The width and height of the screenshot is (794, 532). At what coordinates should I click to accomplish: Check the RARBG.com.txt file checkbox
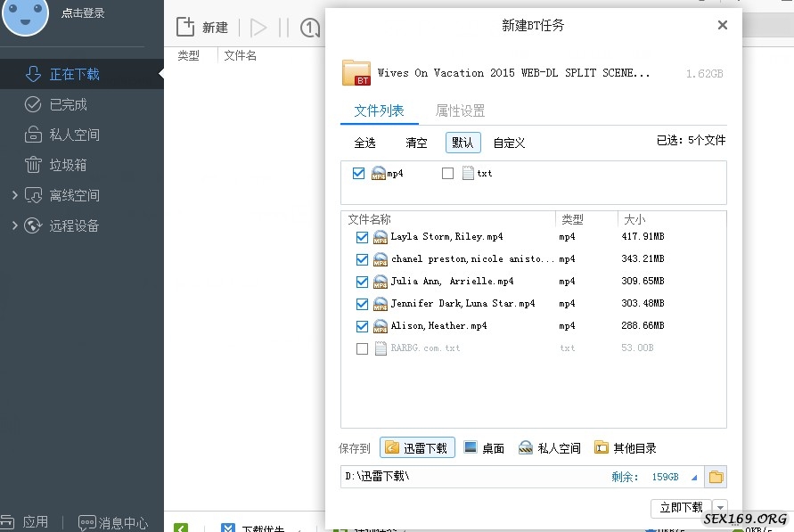pyautogui.click(x=362, y=348)
